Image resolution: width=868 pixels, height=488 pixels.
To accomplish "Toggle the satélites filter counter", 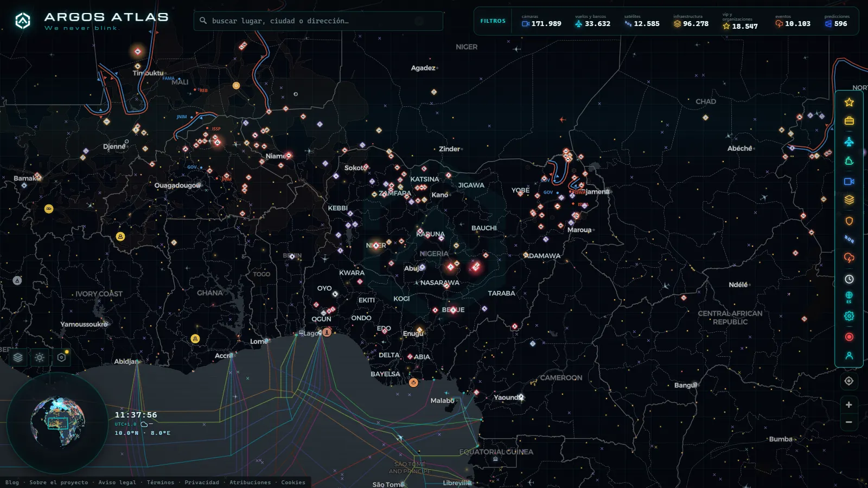I will point(642,21).
